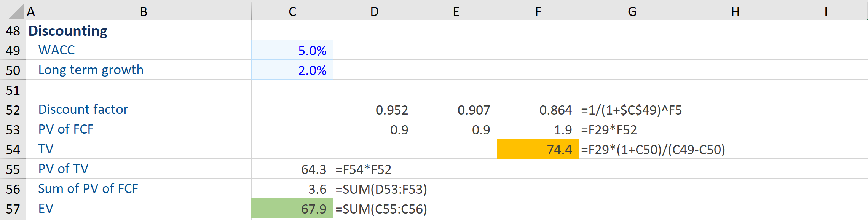Click the WACC label cell
This screenshot has width=868, height=220.
point(144,50)
